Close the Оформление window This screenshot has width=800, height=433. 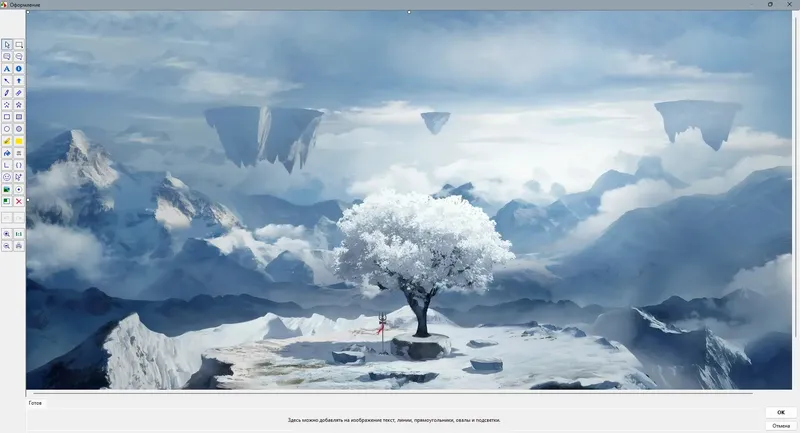pyautogui.click(x=791, y=4)
